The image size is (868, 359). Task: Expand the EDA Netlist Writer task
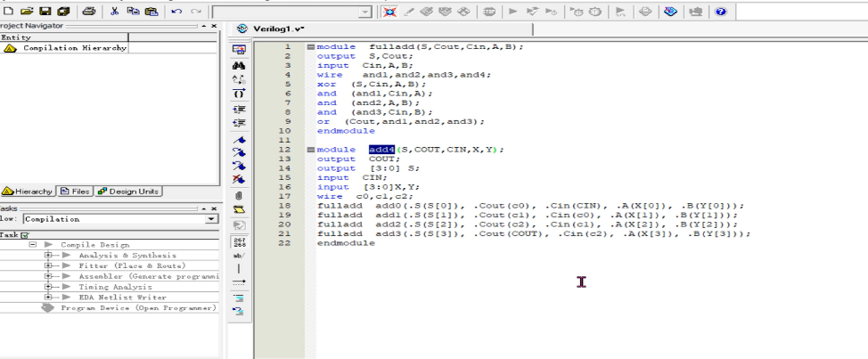pyautogui.click(x=48, y=297)
